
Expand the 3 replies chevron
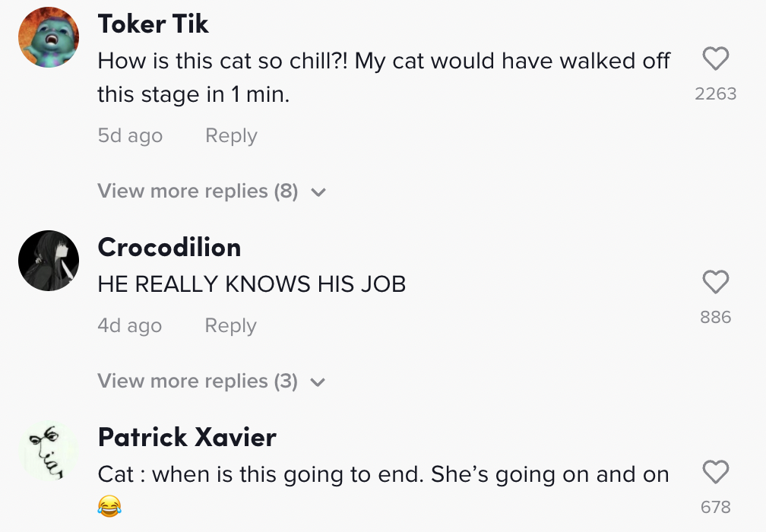pyautogui.click(x=318, y=382)
